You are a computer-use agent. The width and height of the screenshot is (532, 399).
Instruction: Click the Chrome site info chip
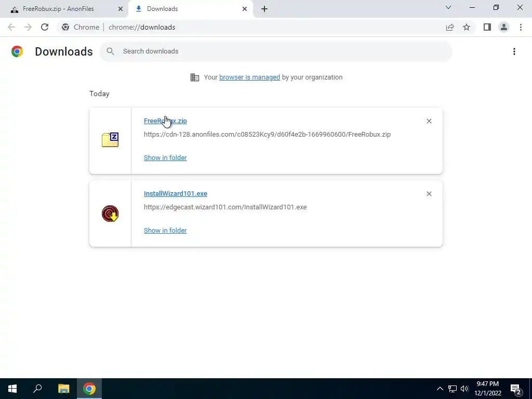[x=81, y=27]
